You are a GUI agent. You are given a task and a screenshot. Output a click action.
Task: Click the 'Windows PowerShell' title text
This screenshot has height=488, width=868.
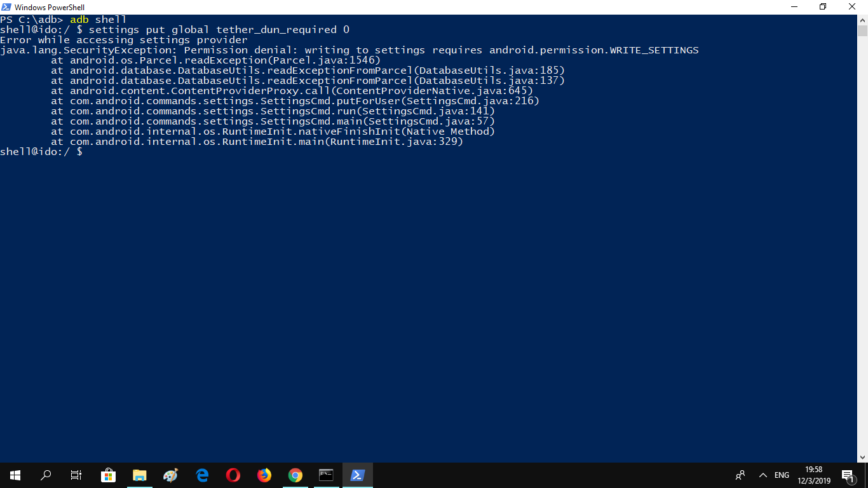(x=50, y=7)
